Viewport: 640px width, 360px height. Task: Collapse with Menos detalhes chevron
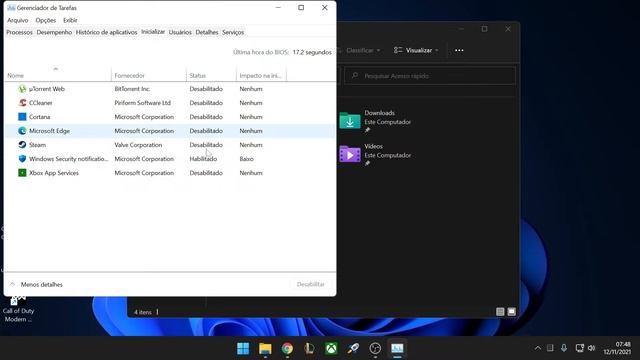(x=13, y=284)
